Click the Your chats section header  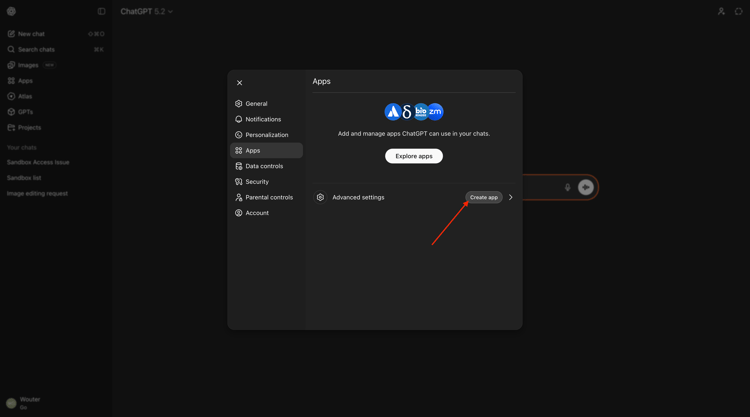coord(22,147)
